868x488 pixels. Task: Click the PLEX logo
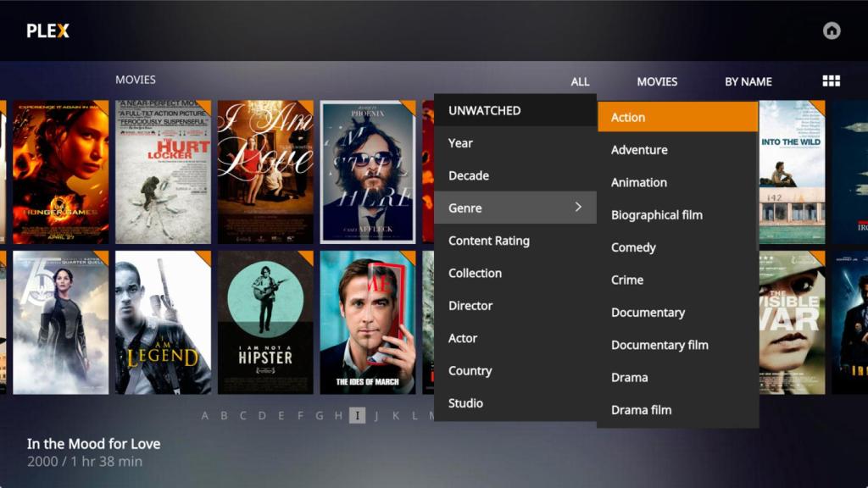47,30
